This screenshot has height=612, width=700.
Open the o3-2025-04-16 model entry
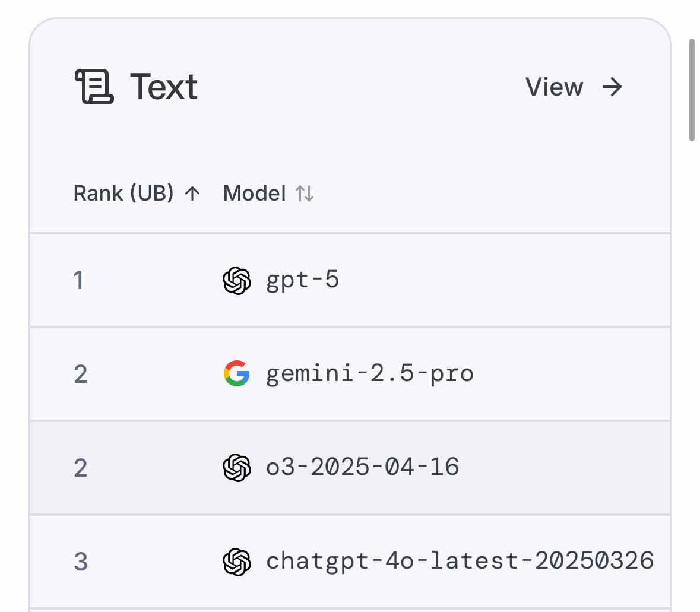pos(363,467)
